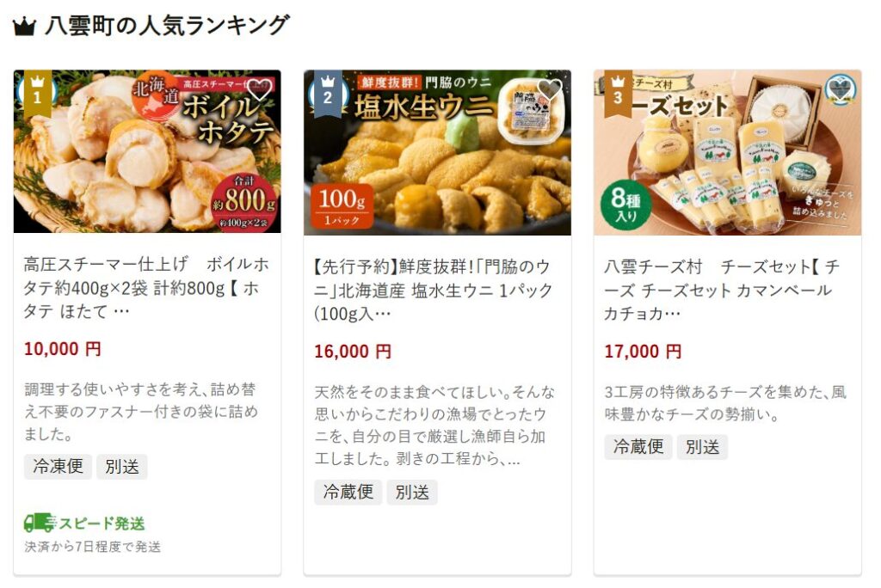Click the スピード発送 label
This screenshot has height=588, width=881.
(x=102, y=524)
